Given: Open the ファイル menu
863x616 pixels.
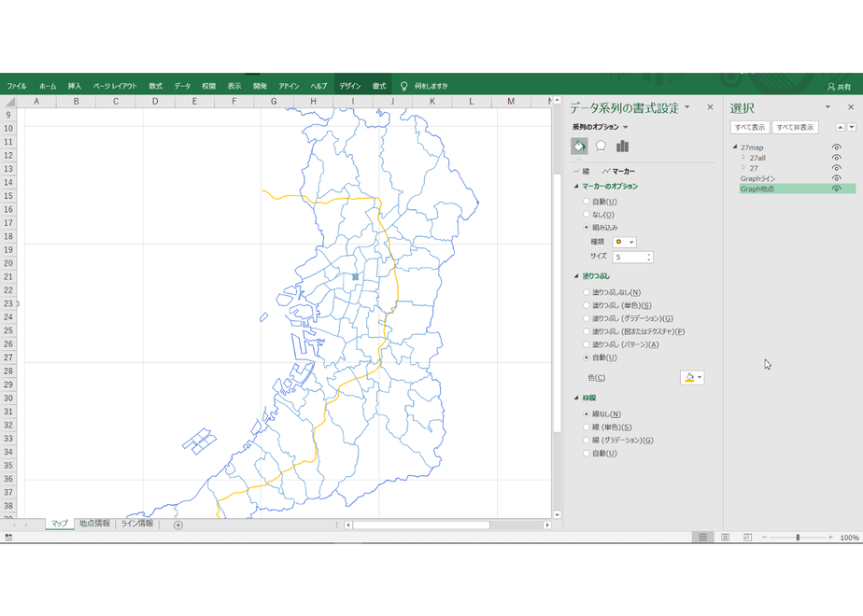Looking at the screenshot, I should [17, 86].
